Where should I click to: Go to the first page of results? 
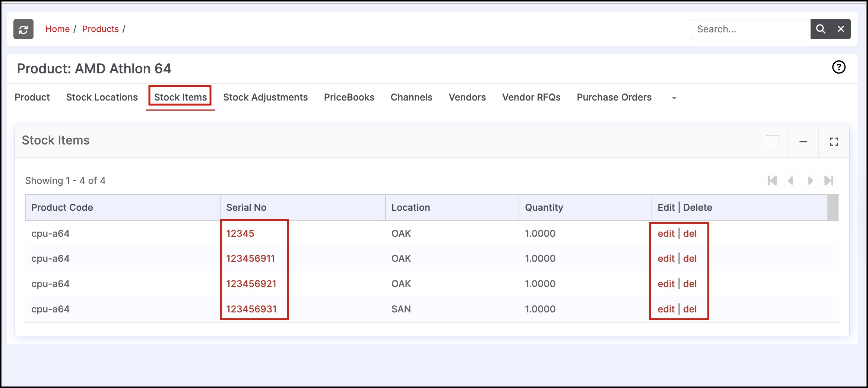pos(772,181)
